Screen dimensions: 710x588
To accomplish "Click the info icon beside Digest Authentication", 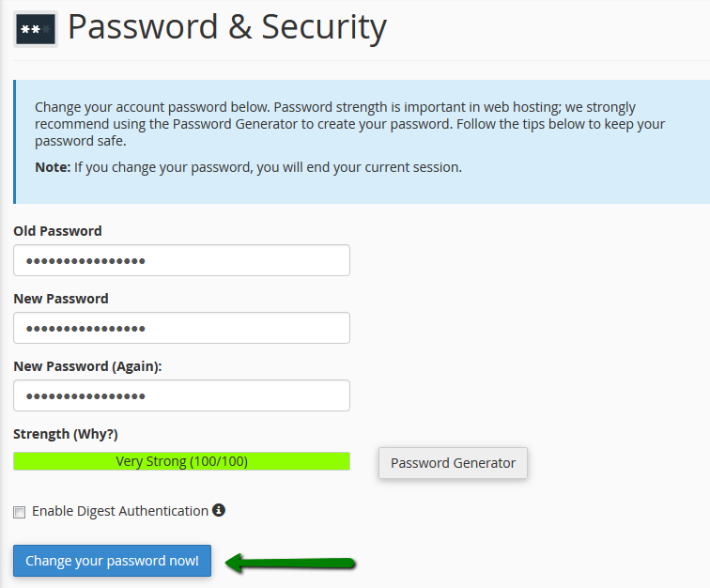I will pyautogui.click(x=219, y=510).
